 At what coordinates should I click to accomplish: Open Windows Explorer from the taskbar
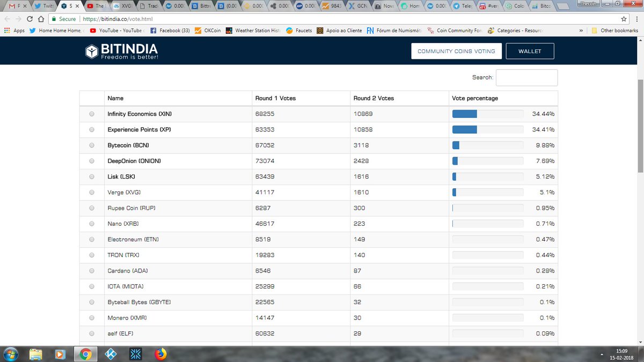click(x=36, y=354)
